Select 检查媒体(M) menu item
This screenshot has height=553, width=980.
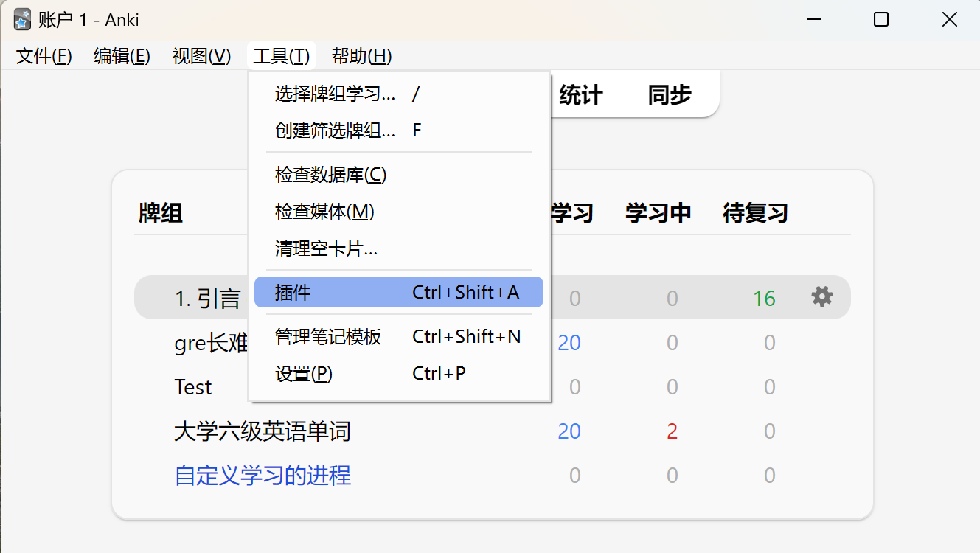click(324, 212)
